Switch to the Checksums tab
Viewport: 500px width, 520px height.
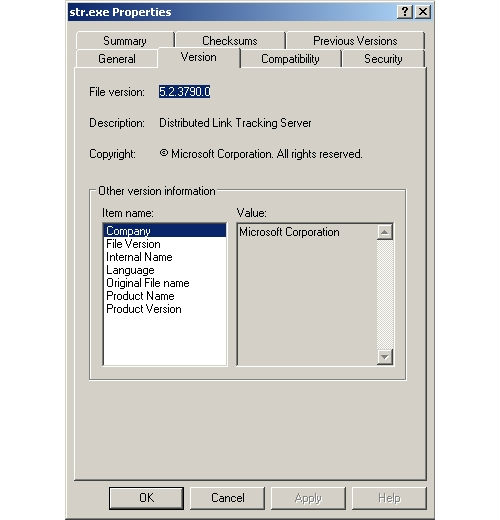pyautogui.click(x=230, y=41)
